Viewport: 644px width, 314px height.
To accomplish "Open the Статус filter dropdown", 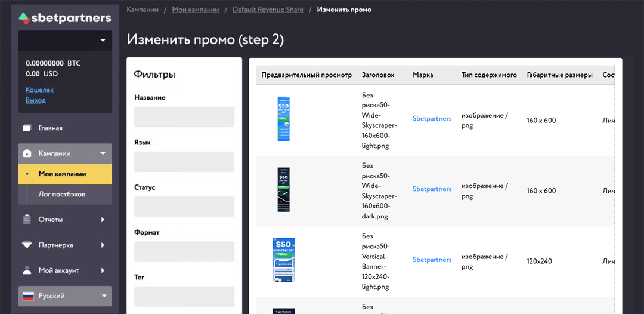I will click(184, 207).
